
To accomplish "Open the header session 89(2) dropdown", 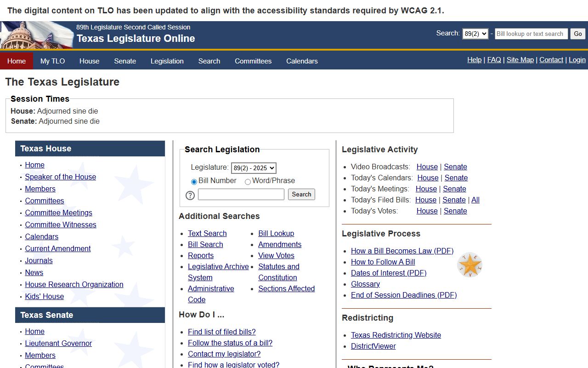I will tap(475, 34).
